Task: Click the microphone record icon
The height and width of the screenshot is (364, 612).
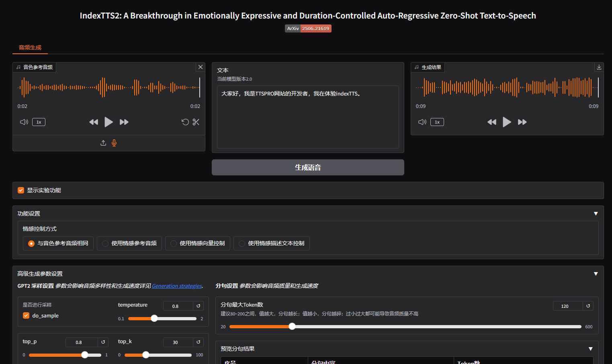Action: 114,143
